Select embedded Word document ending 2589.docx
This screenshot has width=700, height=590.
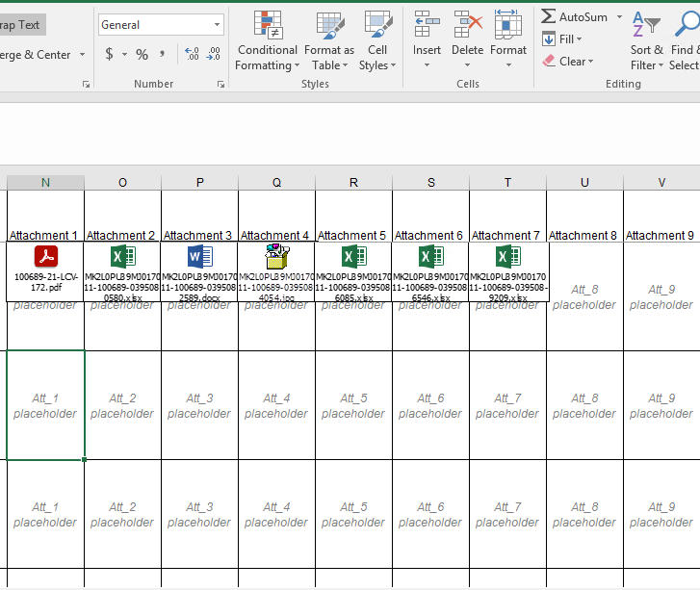(199, 271)
